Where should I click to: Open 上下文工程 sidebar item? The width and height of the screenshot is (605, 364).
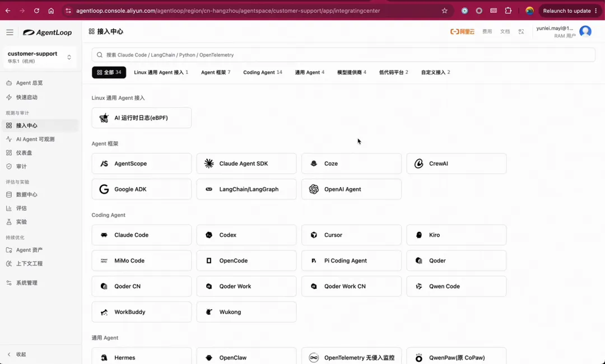pyautogui.click(x=40, y=263)
